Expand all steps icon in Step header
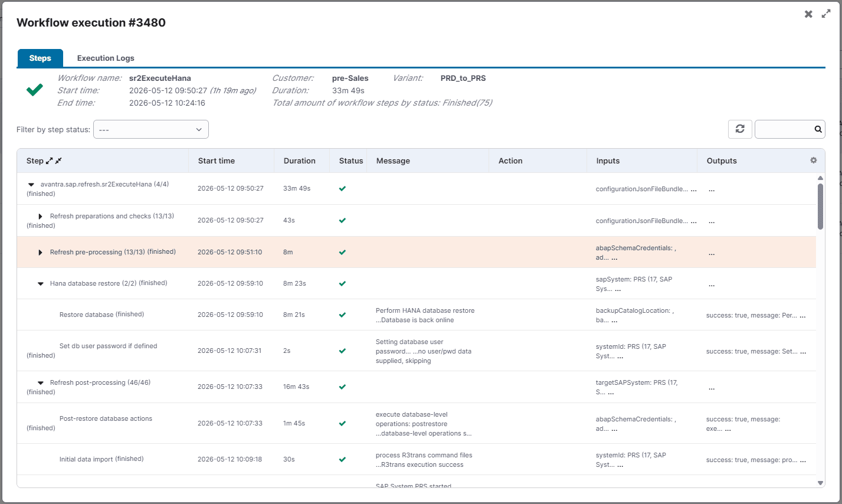The width and height of the screenshot is (842, 504). pos(50,161)
